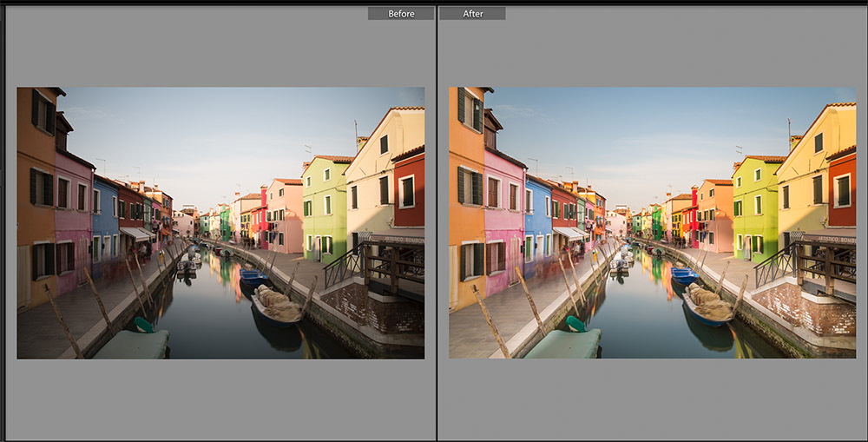Click the blue house in the After photo
The image size is (868, 442).
coord(537,221)
